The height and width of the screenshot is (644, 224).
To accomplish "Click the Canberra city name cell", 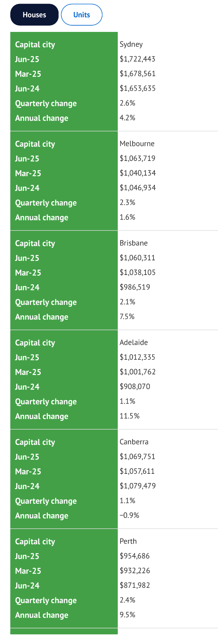I will [x=134, y=442].
